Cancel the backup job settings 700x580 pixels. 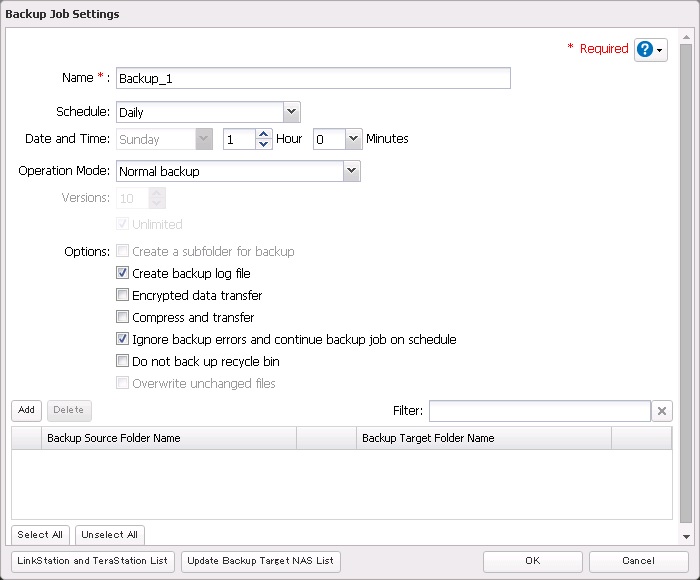(x=638, y=561)
